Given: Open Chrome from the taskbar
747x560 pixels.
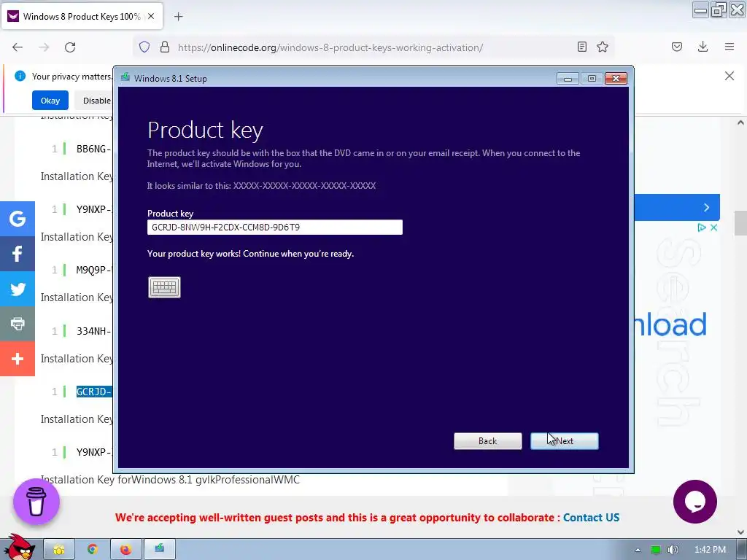Looking at the screenshot, I should point(93,550).
